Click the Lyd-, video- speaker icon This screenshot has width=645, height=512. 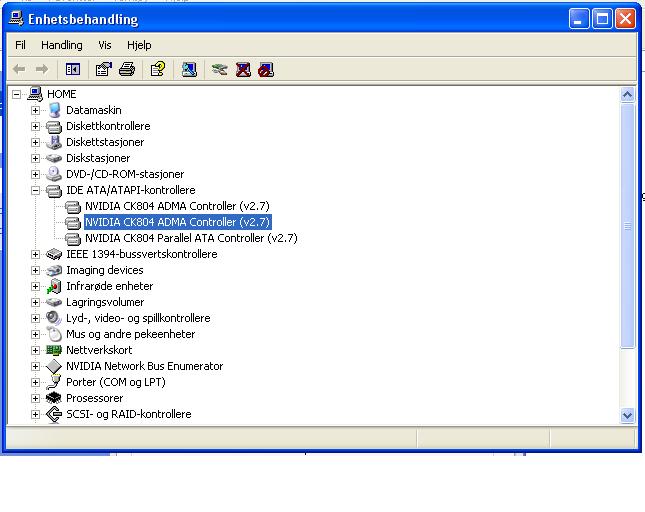click(54, 318)
